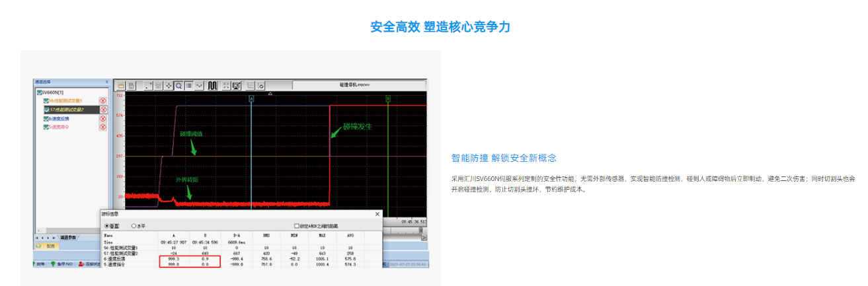Select the magnifier zoom tool
The image size is (868, 286).
click(178, 86)
